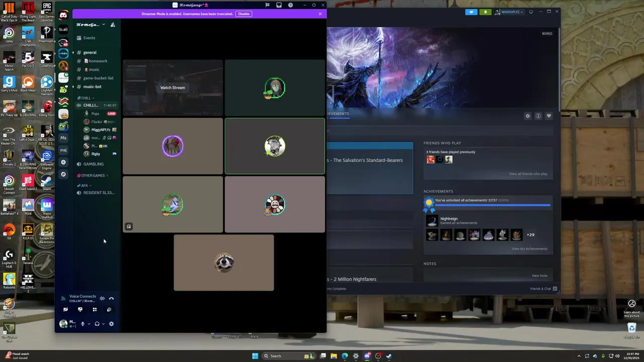
Task: Open File Explorer from the taskbar
Action: [x=334, y=356]
